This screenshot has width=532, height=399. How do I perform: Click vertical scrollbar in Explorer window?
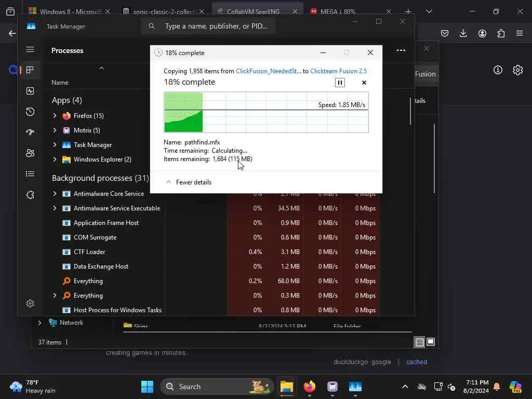click(x=434, y=159)
